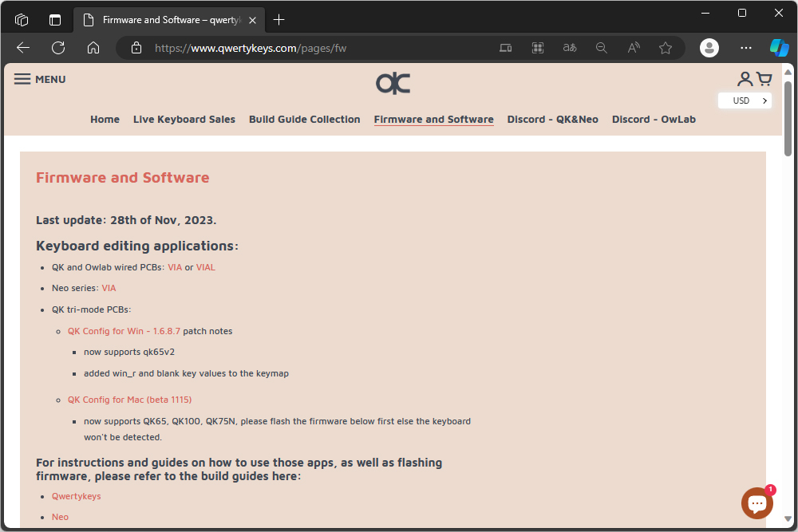Image resolution: width=798 pixels, height=532 pixels.
Task: Click the address bar URL
Action: point(251,49)
